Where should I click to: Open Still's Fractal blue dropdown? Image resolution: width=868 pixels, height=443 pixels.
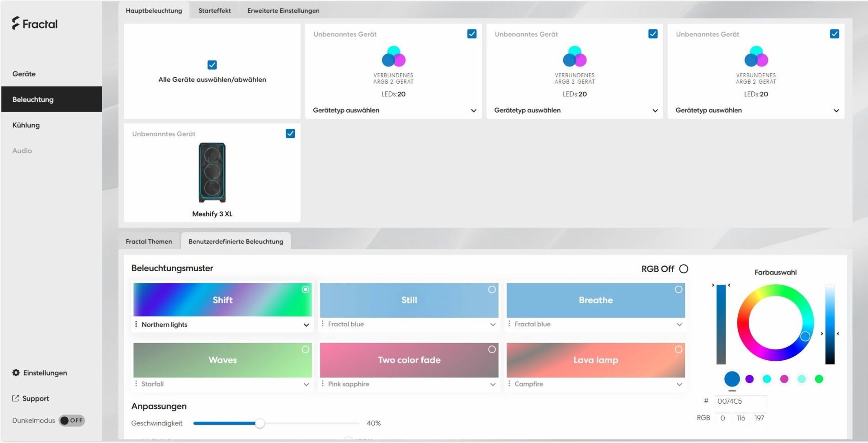tap(493, 325)
